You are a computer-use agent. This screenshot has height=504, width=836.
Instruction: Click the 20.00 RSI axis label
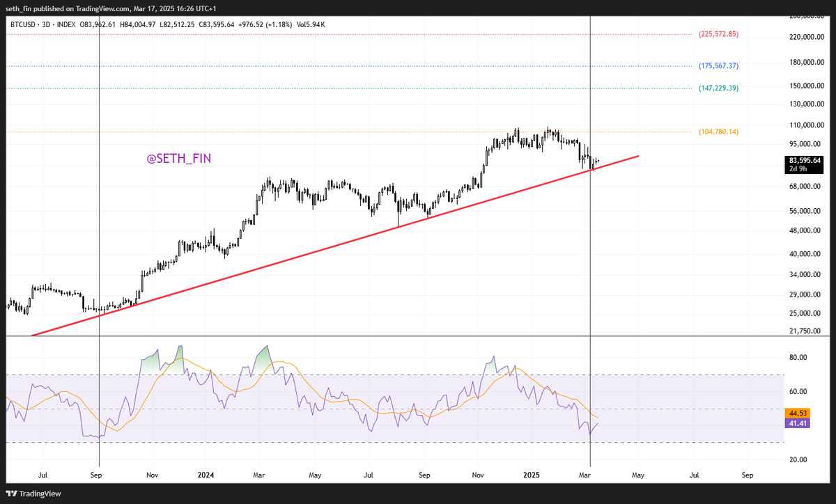[x=798, y=459]
